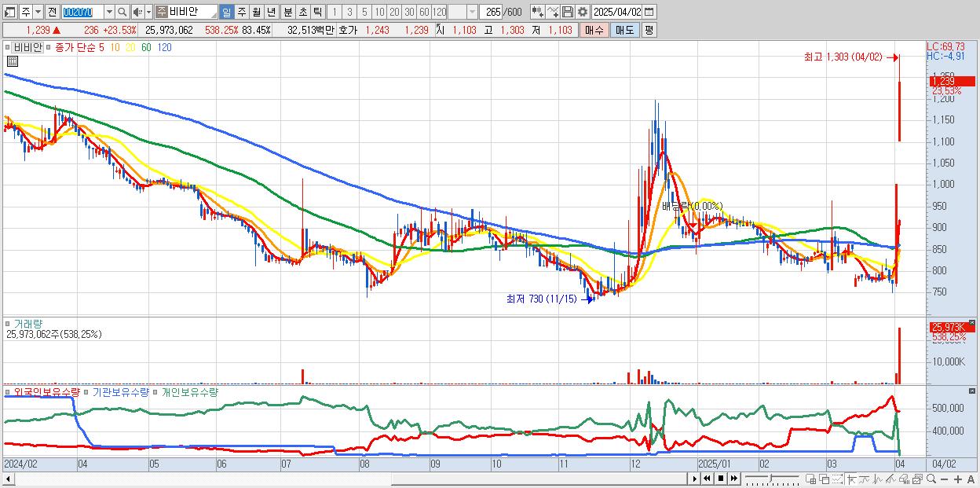The height and width of the screenshot is (488, 980).
Task: Click the candle count field 265
Action: coord(492,12)
